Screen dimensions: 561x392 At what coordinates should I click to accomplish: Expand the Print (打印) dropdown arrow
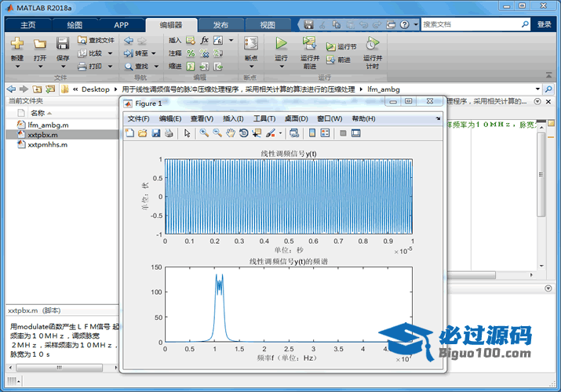point(110,67)
